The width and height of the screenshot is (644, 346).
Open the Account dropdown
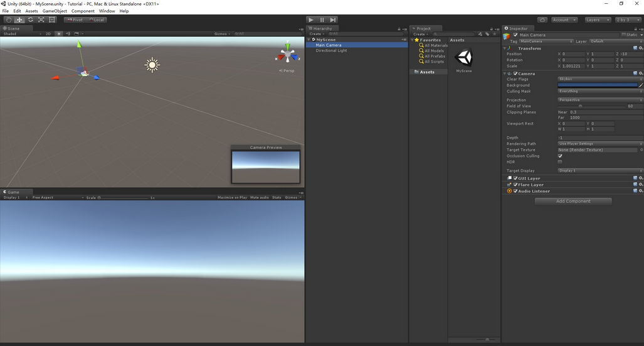point(564,19)
